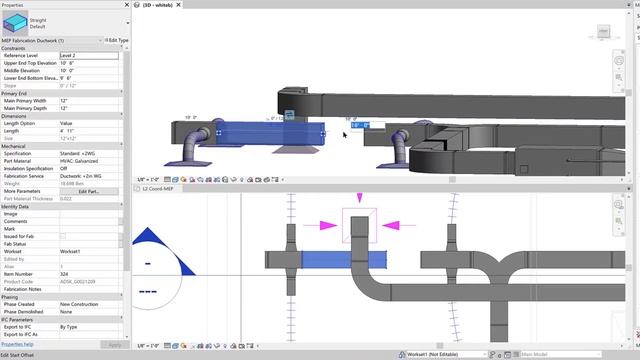Click Reveal Hidden Elements lightbulb in plan view bar
This screenshot has height=360, width=640.
(225, 346)
